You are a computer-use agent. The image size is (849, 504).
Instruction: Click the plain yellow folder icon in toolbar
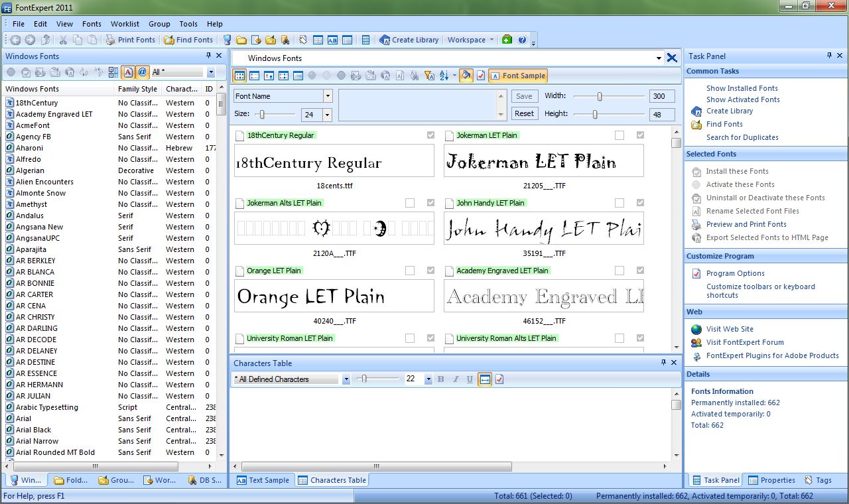tap(241, 40)
